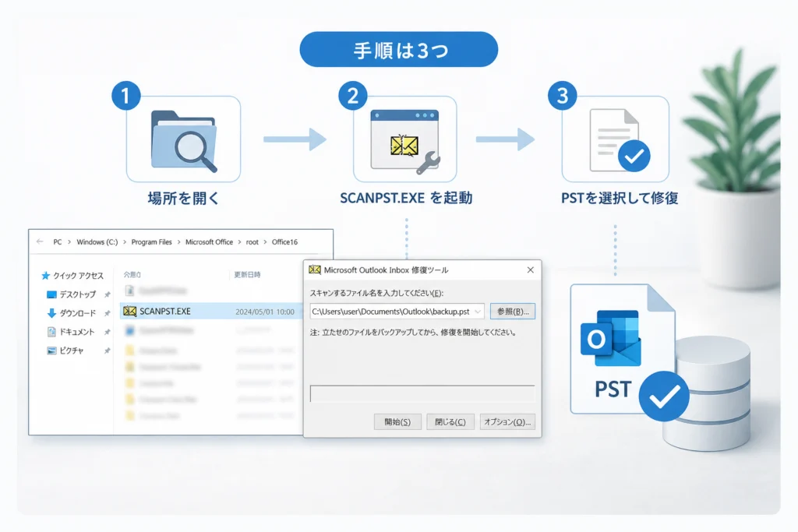This screenshot has width=798, height=532.
Task: Expand the scan file path dropdown arrow
Action: point(478,312)
